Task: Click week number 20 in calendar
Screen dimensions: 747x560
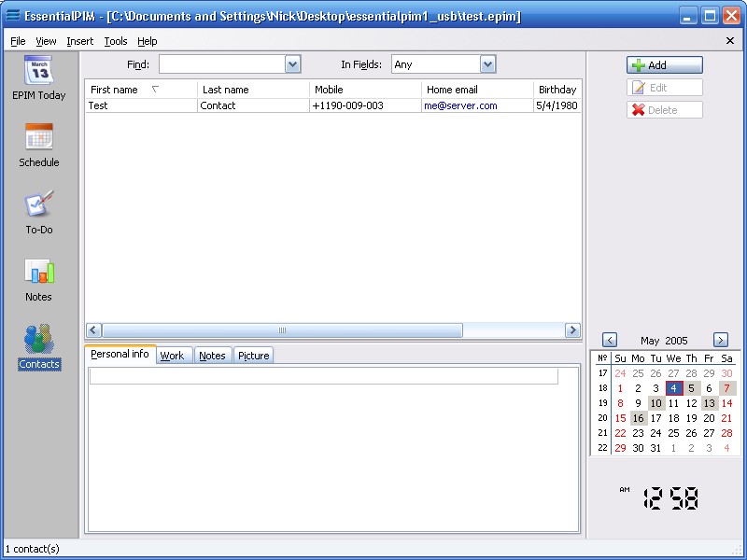Action: click(x=602, y=418)
